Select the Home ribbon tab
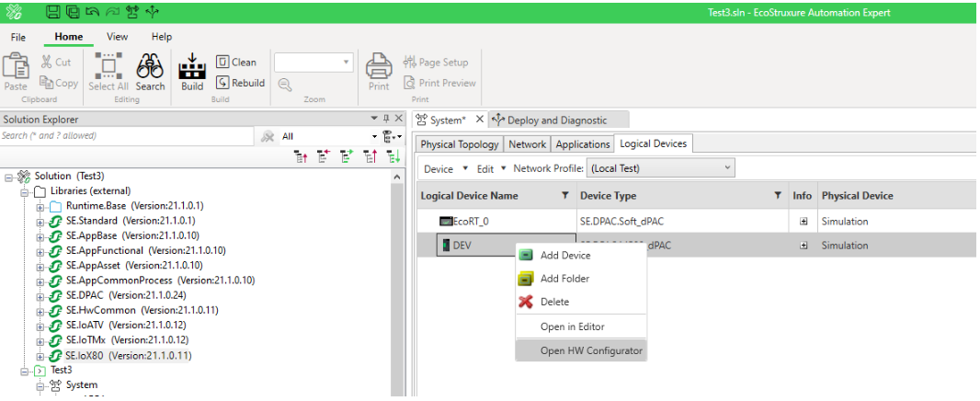Screen dimensions: 980x401 point(69,37)
